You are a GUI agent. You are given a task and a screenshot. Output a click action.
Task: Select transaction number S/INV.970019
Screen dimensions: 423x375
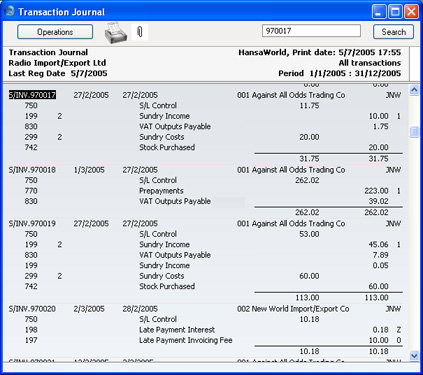point(32,224)
